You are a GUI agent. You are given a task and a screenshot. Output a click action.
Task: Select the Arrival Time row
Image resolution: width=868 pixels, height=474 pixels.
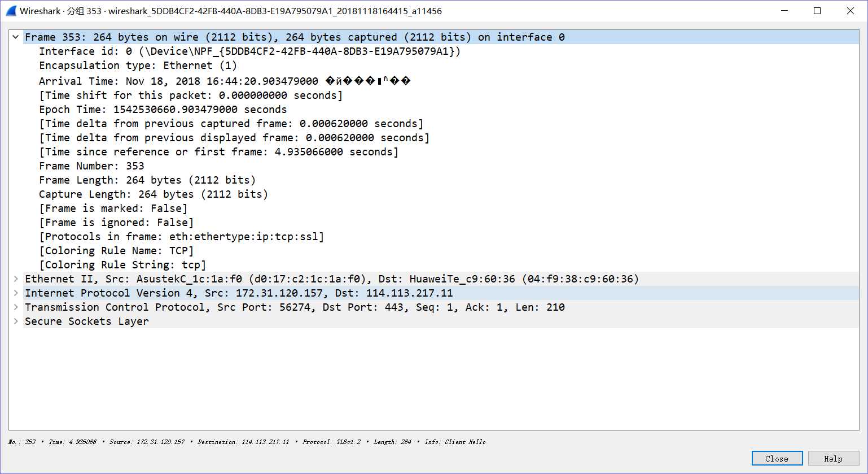pos(225,81)
